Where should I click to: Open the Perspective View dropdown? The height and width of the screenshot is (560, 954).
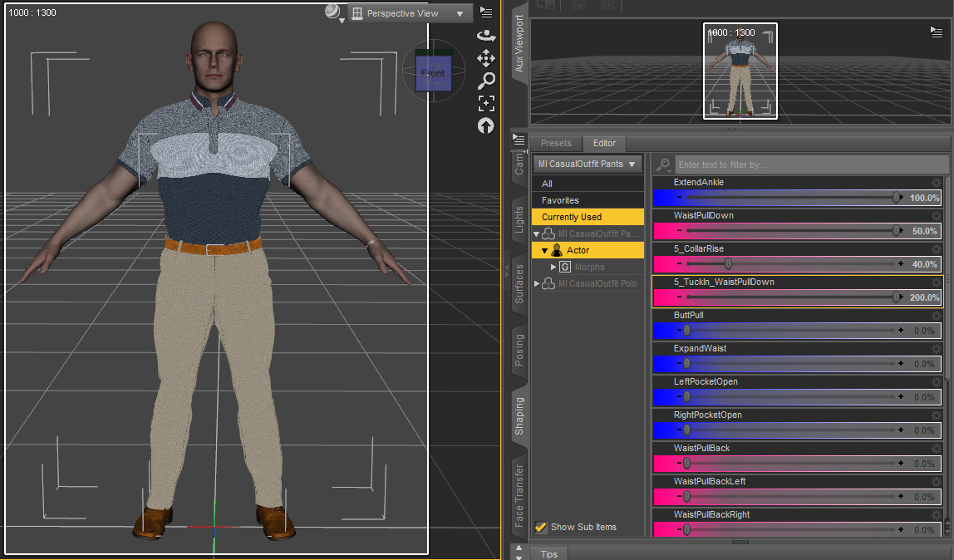click(x=409, y=13)
